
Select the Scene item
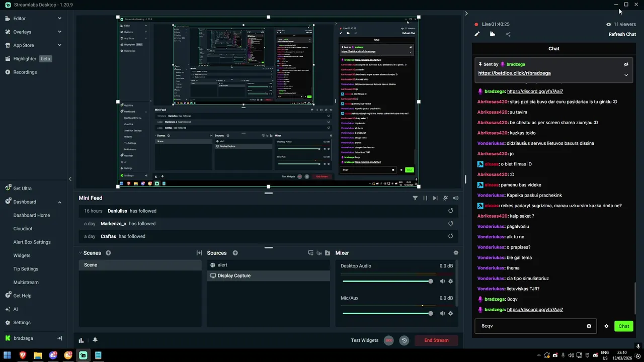140,265
